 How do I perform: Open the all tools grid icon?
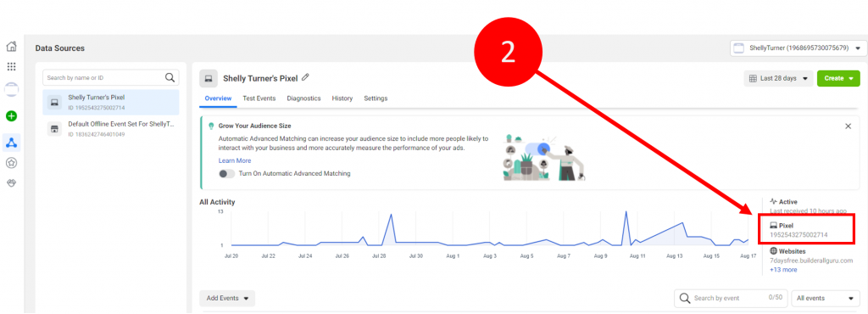point(11,67)
